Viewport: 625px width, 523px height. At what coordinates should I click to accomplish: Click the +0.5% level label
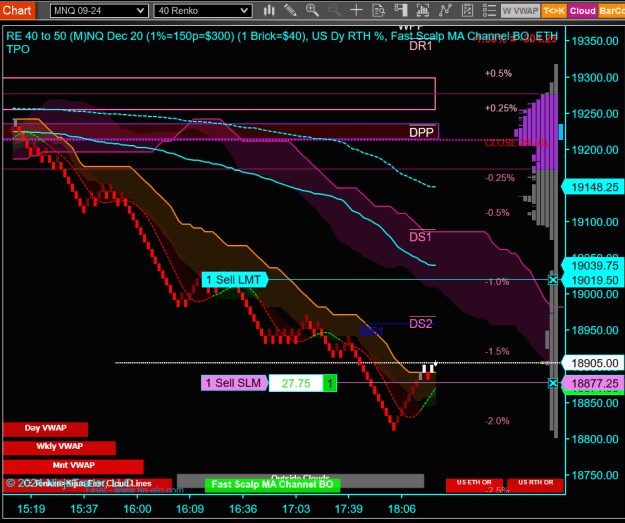(x=498, y=73)
